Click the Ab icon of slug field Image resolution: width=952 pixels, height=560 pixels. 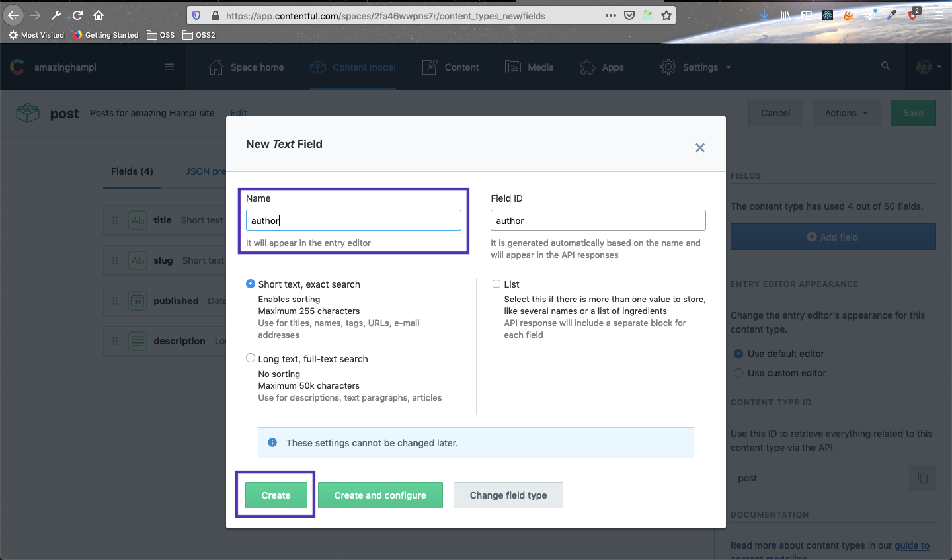[x=138, y=260]
